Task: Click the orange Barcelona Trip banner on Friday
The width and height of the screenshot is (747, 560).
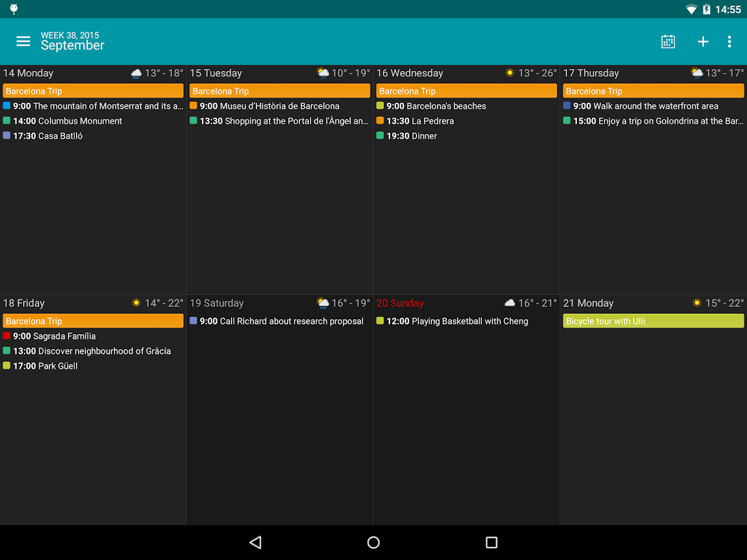Action: (x=93, y=320)
